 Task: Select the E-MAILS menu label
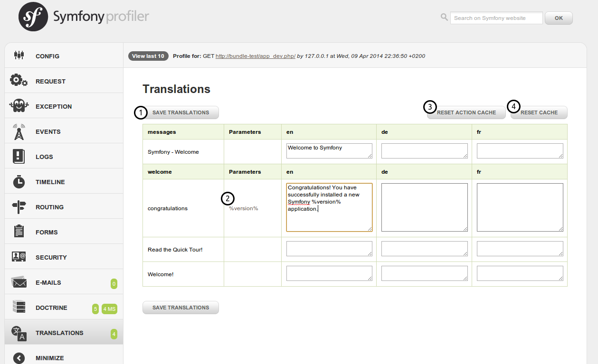click(x=48, y=282)
